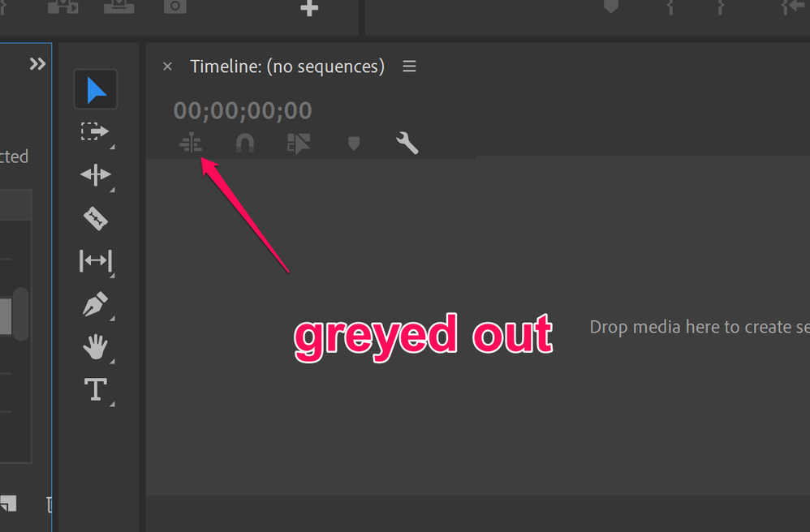Select the Razor tool
Image resolution: width=810 pixels, height=532 pixels.
tap(96, 218)
